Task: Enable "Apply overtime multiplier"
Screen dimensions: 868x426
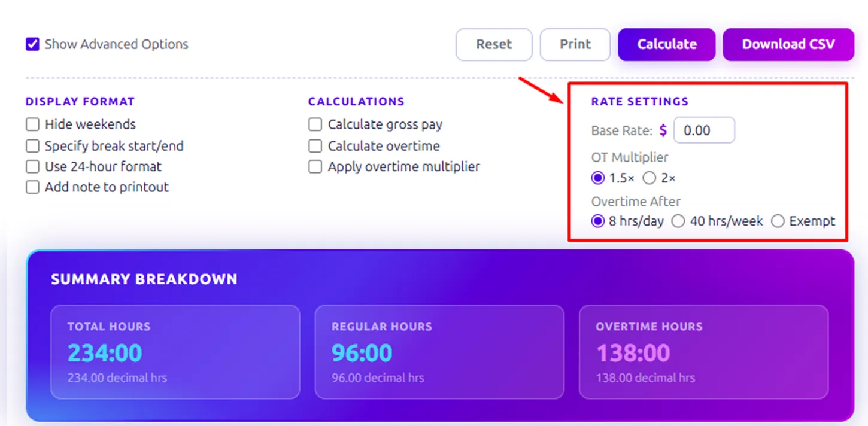Action: [x=315, y=166]
